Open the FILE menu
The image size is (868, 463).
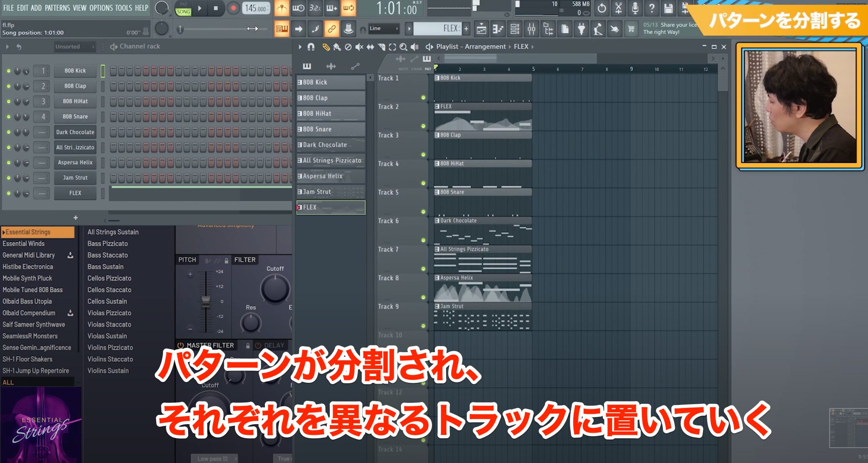(x=9, y=8)
